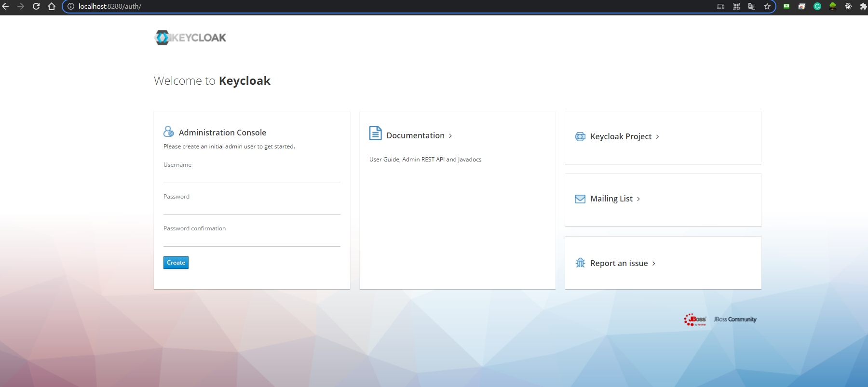The width and height of the screenshot is (868, 387).
Task: Click the Mailing List envelope icon
Action: (580, 199)
